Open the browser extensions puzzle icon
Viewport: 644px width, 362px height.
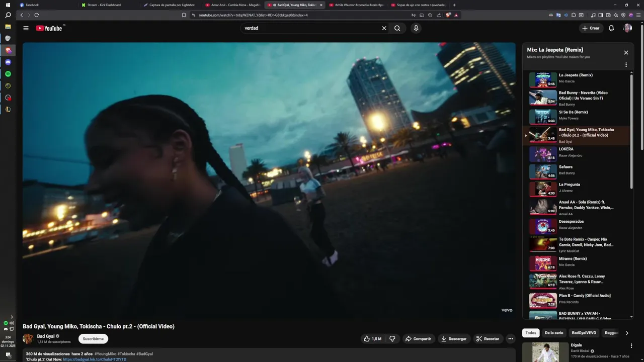click(x=574, y=15)
